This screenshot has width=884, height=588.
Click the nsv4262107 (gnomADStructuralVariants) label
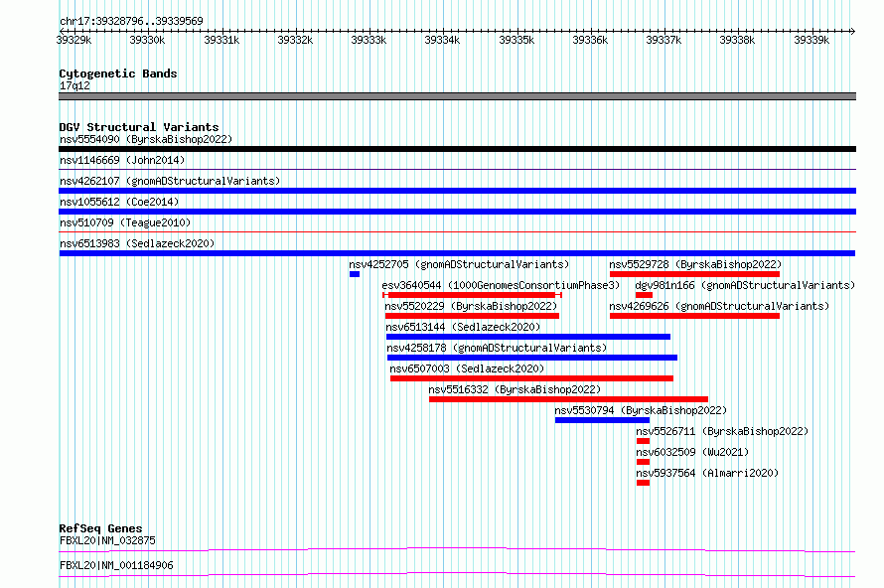click(x=170, y=181)
